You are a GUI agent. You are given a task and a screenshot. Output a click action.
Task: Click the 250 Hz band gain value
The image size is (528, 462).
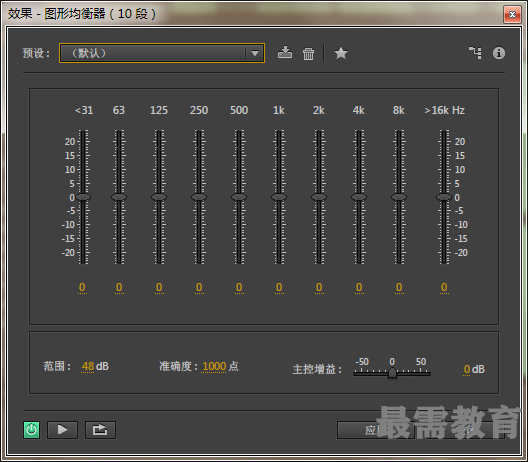click(199, 287)
